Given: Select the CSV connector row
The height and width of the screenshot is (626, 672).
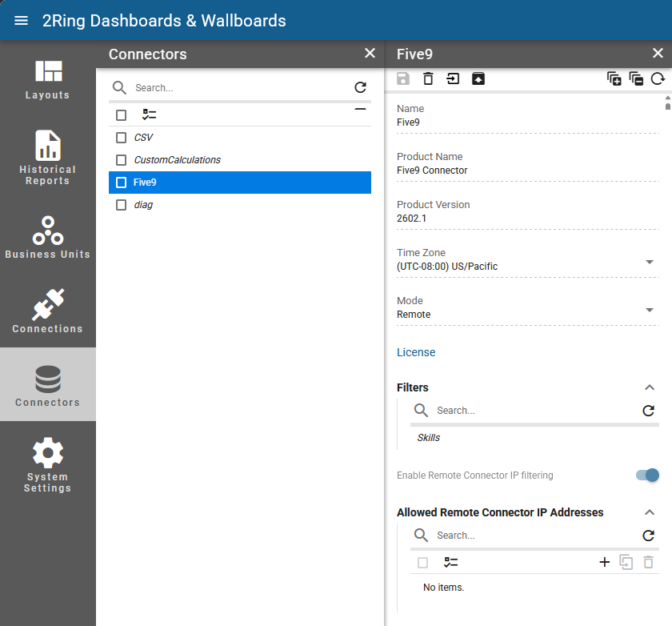Looking at the screenshot, I should 240,138.
